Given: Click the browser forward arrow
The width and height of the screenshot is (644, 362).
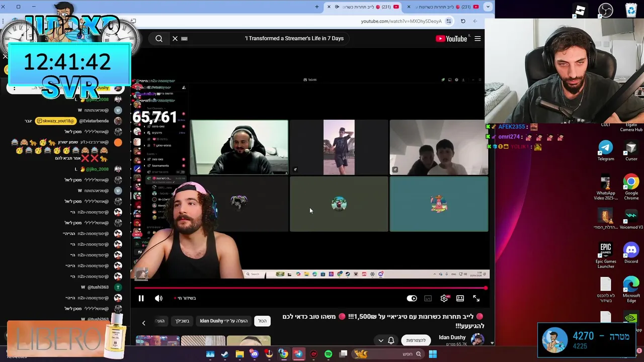Looking at the screenshot, I should [475, 21].
